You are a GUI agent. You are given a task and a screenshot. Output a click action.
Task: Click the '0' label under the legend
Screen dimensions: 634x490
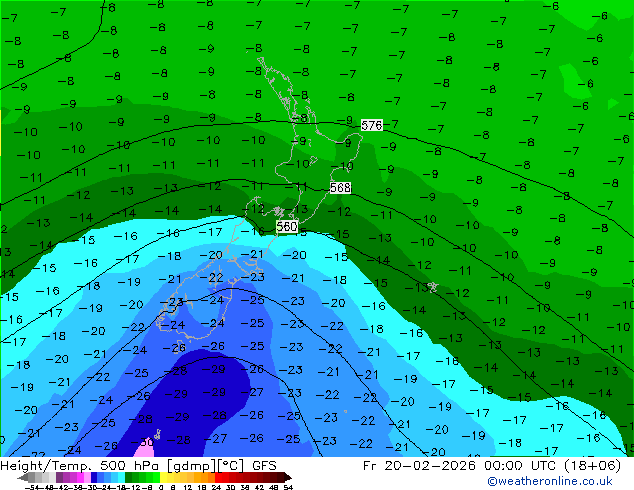coord(161,487)
